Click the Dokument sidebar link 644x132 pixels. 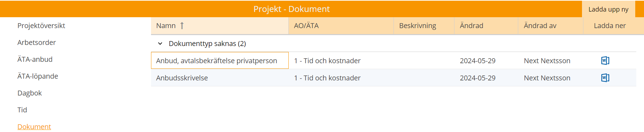[34, 127]
